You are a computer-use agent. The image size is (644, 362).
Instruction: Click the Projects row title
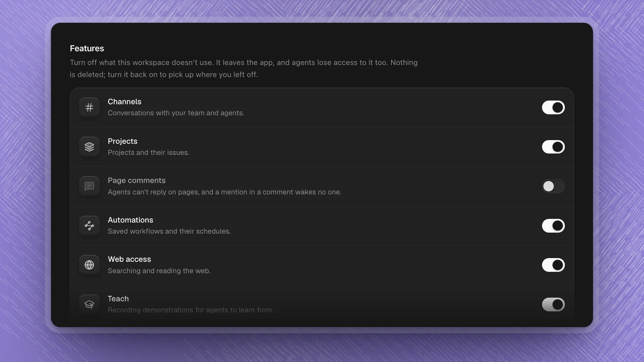122,141
